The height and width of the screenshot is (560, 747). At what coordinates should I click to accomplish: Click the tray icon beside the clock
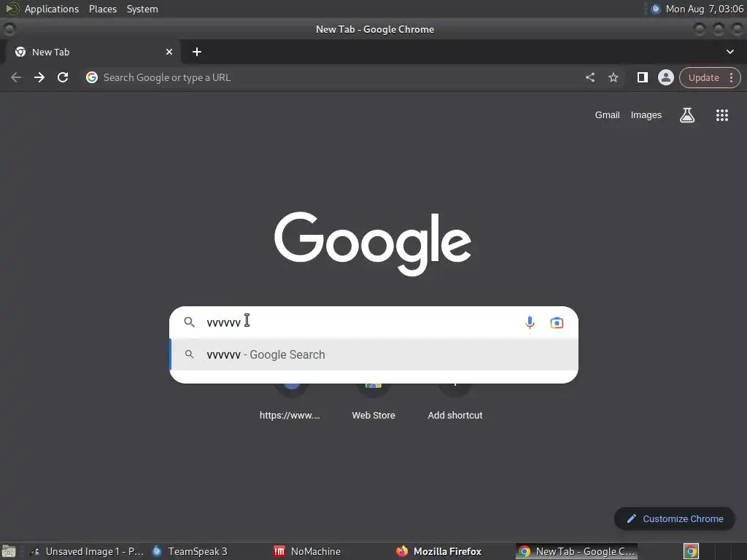(x=656, y=9)
